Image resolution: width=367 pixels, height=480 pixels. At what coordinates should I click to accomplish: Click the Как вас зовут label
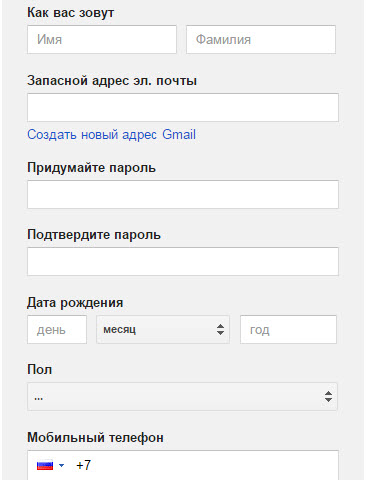(x=71, y=13)
